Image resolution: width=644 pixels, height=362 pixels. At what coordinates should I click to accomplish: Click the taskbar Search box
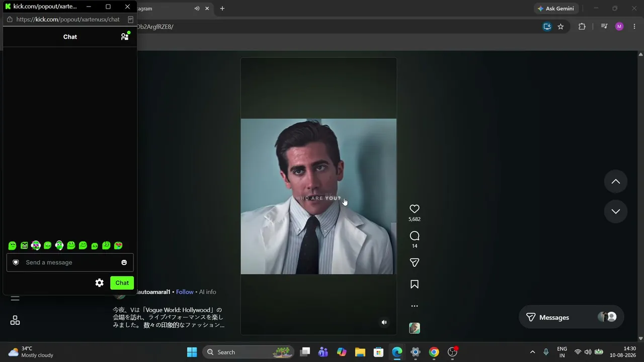[x=248, y=352]
